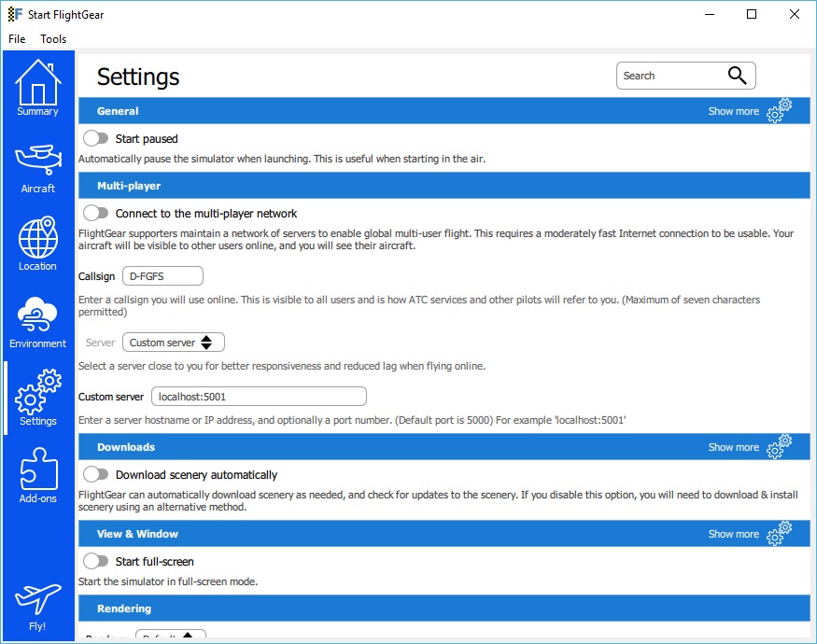This screenshot has width=817, height=644.
Task: Open the Environment cloud icon
Action: (37, 315)
